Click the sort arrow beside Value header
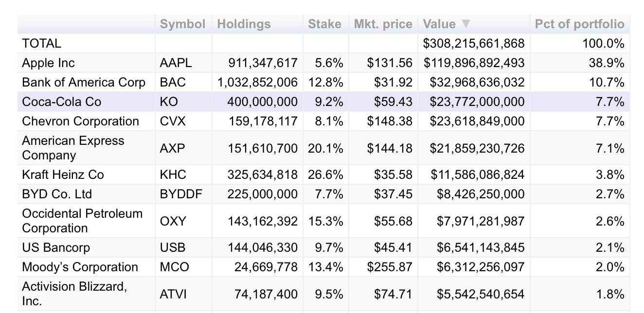This screenshot has width=644, height=313. click(466, 24)
